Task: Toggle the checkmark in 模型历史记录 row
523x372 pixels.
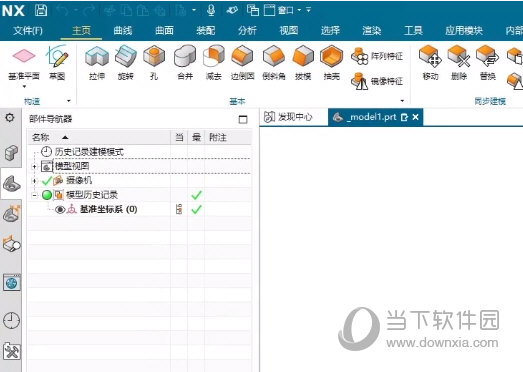Action: tap(196, 195)
